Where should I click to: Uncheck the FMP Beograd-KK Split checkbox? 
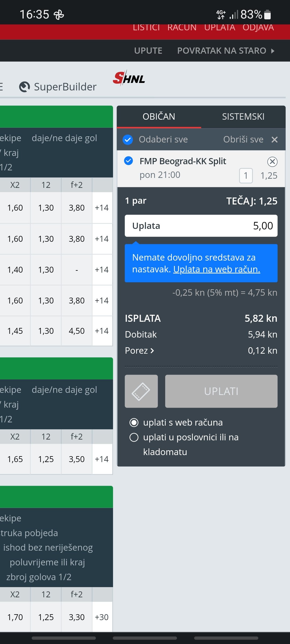(x=129, y=161)
